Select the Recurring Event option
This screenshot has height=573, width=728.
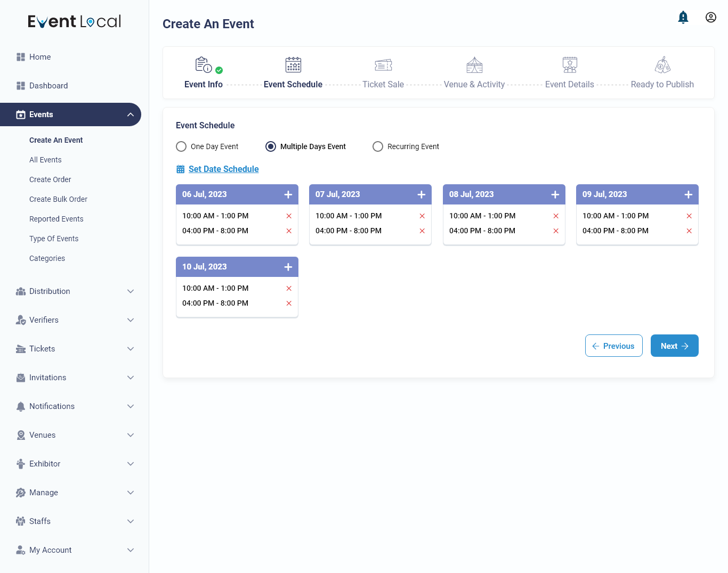click(378, 146)
